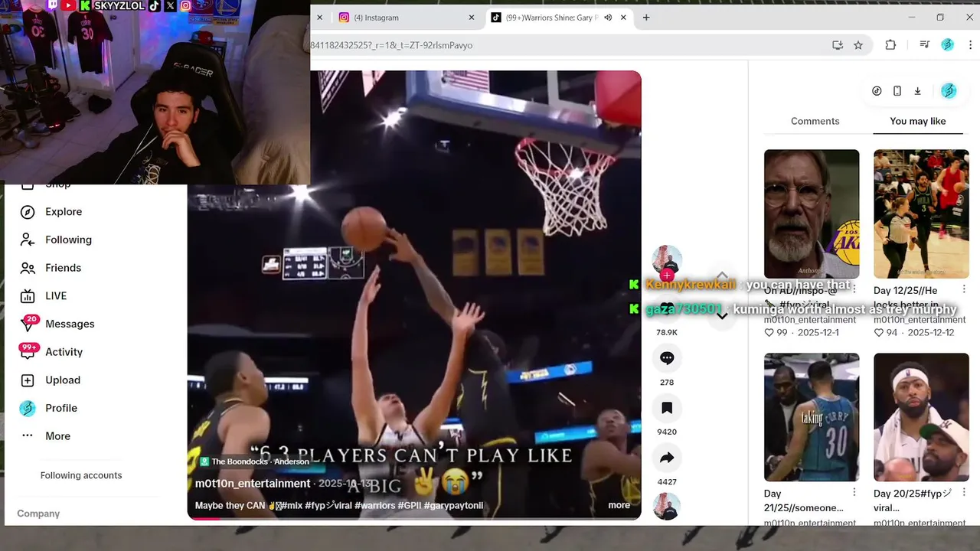Expand video caption with 'more'
Viewport: 980px width, 551px height.
[619, 505]
